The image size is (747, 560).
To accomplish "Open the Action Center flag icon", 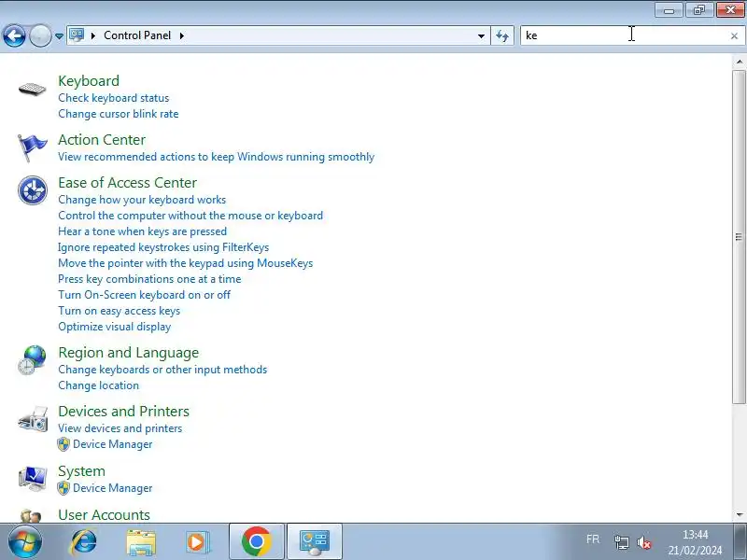I will point(32,147).
